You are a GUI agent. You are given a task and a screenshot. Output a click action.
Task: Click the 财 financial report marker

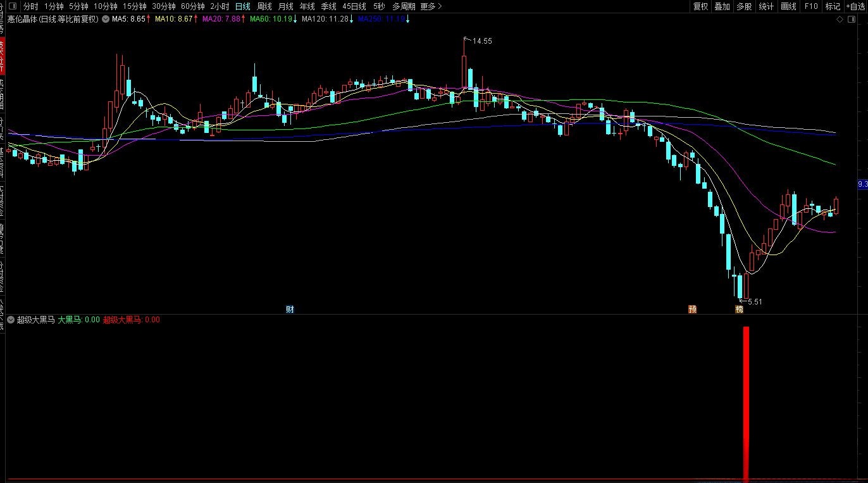click(x=290, y=310)
